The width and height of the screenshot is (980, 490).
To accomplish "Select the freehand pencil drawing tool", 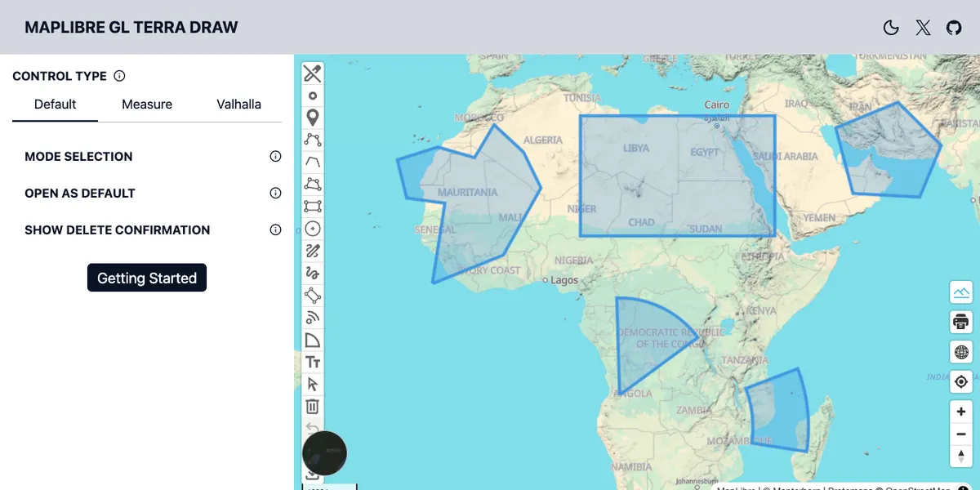I will pos(313,251).
